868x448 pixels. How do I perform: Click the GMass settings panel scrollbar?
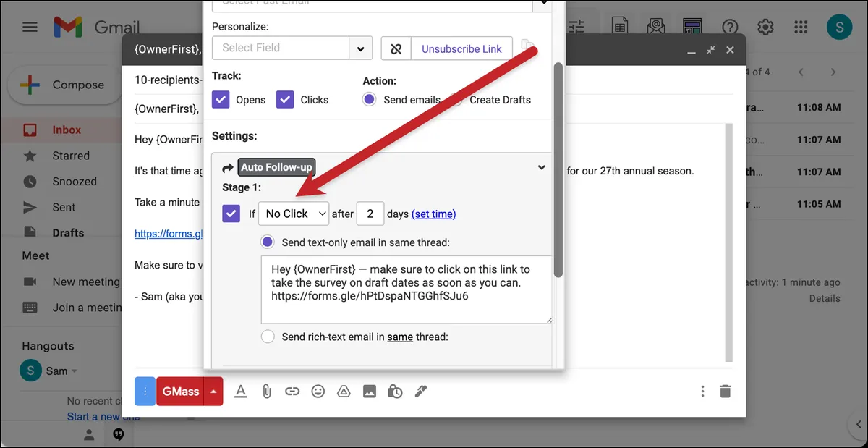tap(558, 170)
